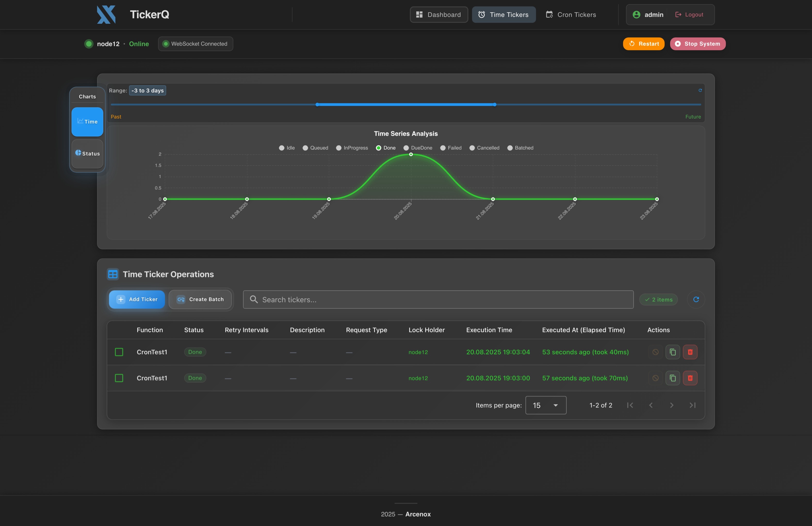Viewport: 812px width, 526px height.
Task: Select checkbox for second CronTest1 row
Action: tap(119, 378)
